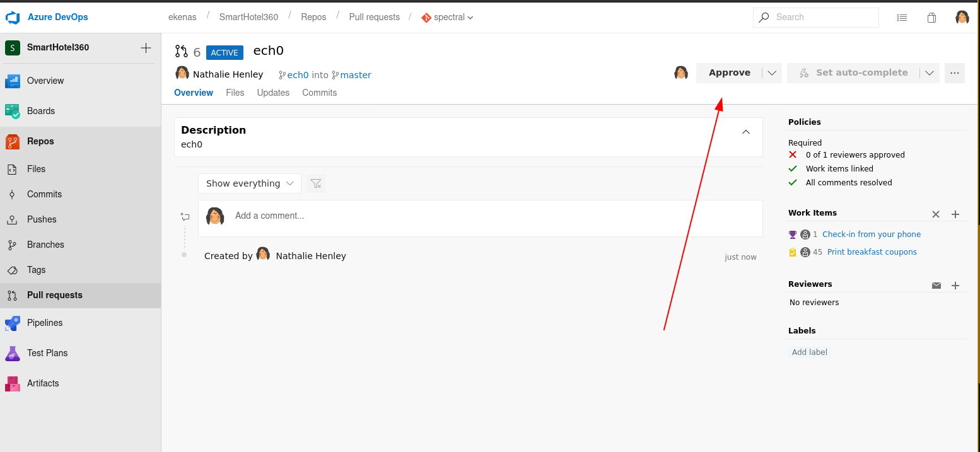The height and width of the screenshot is (452, 980).
Task: Click the Add a comment box
Action: (x=480, y=219)
